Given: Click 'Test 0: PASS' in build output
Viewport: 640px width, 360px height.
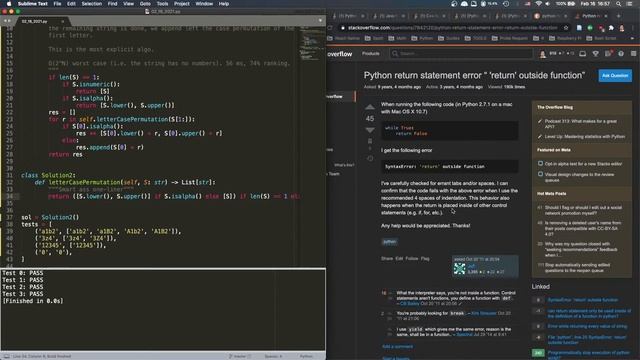Looking at the screenshot, I should (x=22, y=273).
